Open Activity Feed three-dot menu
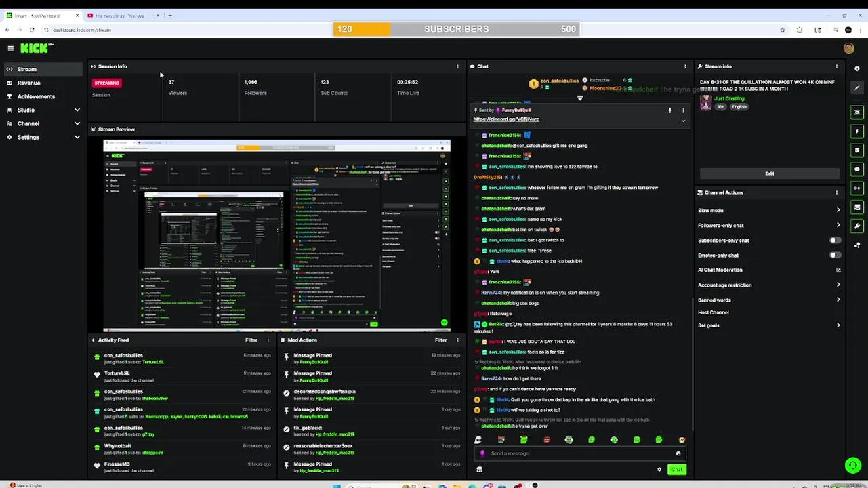The image size is (868, 488). click(x=268, y=340)
